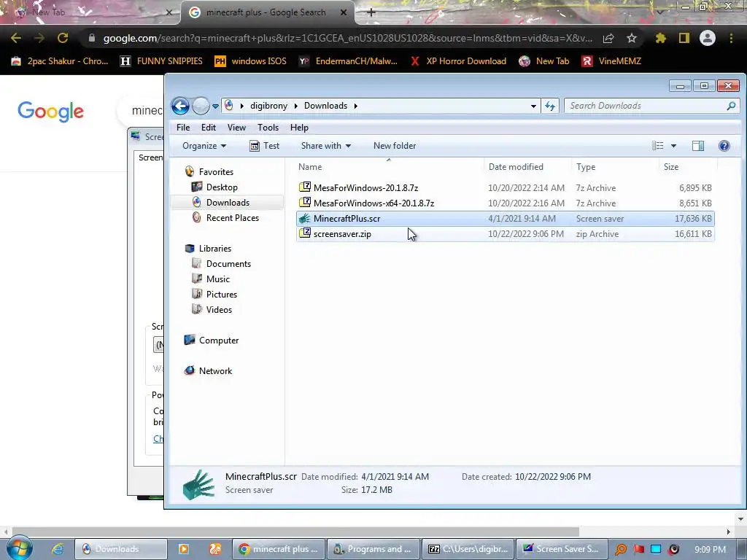
Task: Click the Chrome profile avatar icon
Action: [x=708, y=38]
